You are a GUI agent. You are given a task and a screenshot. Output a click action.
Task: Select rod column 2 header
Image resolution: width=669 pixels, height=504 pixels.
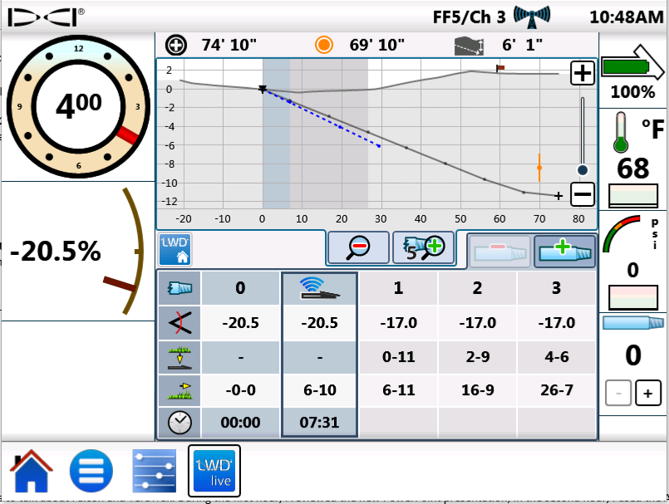(477, 288)
